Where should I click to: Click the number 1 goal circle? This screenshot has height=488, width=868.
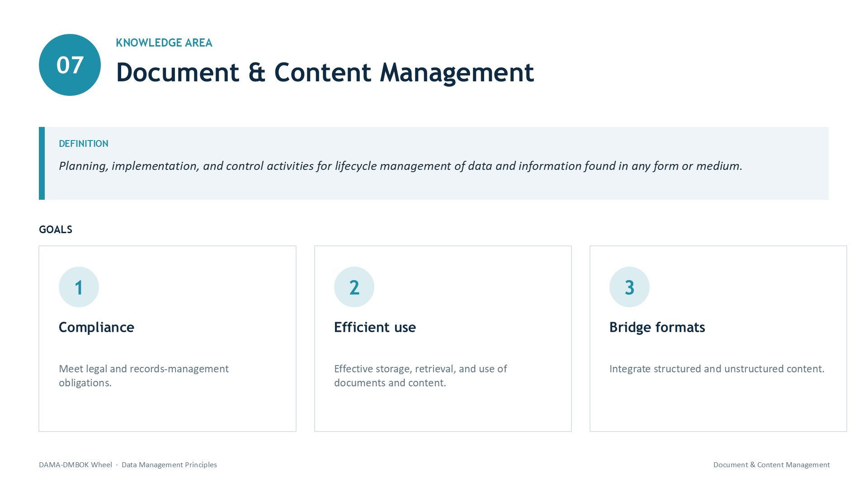[x=79, y=287]
